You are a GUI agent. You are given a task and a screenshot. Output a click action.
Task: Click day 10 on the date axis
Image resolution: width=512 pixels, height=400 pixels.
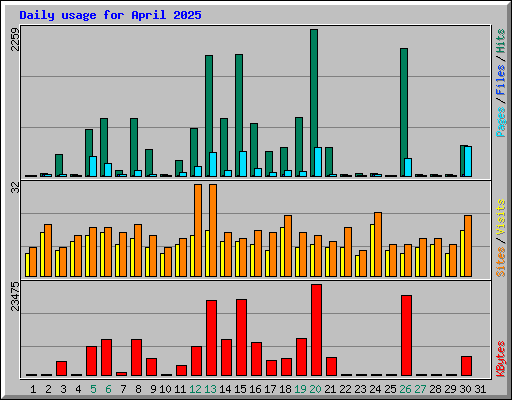[165, 389]
